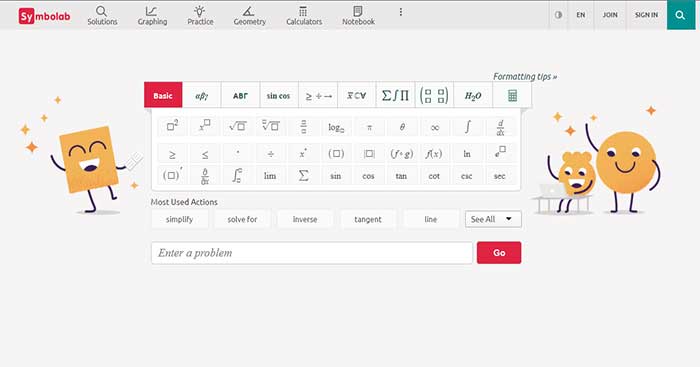The height and width of the screenshot is (367, 700).
Task: Click the solve for action button
Action: [x=242, y=219]
